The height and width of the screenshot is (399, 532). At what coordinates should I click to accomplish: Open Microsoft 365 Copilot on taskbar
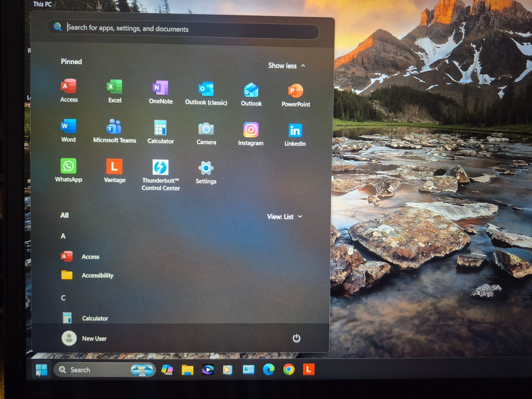tap(167, 370)
